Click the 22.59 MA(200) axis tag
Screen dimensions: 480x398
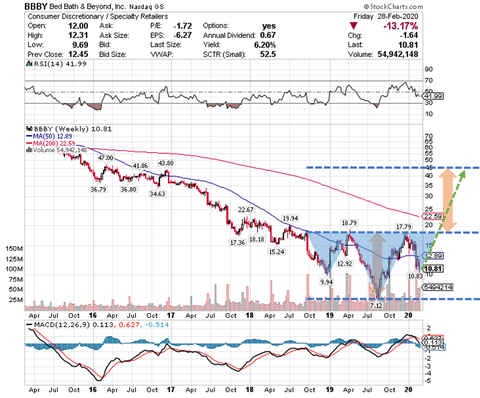(x=433, y=216)
